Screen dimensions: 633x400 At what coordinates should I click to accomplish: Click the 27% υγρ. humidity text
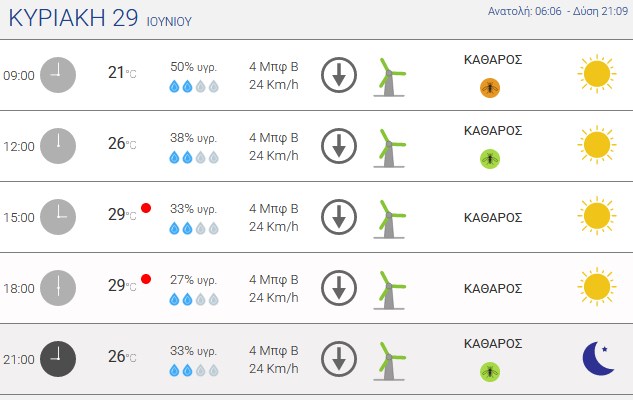click(x=193, y=280)
